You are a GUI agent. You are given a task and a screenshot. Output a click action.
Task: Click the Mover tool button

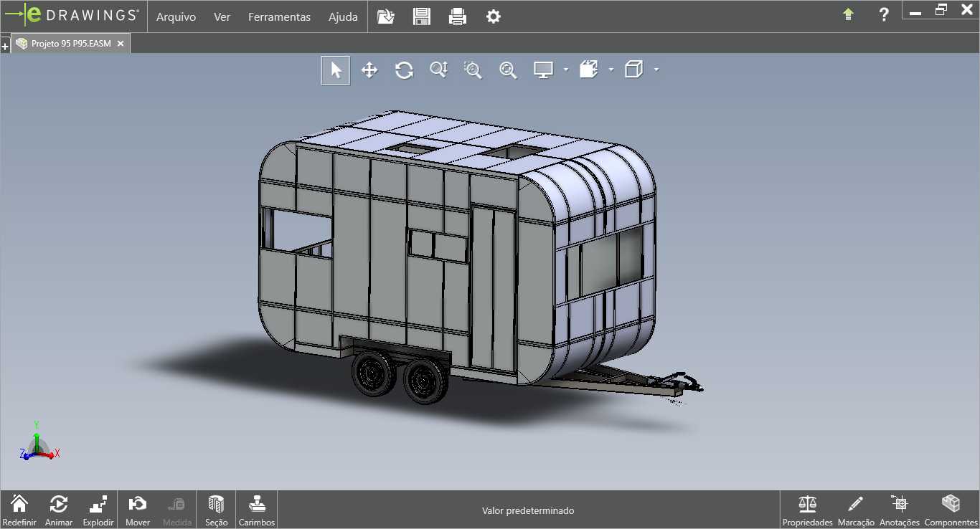[138, 510]
